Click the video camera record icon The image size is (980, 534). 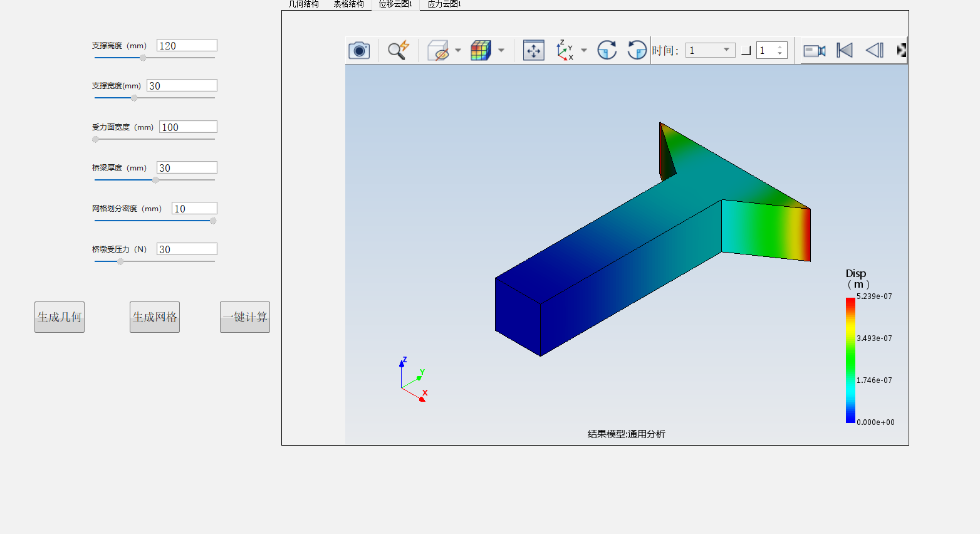click(x=814, y=51)
